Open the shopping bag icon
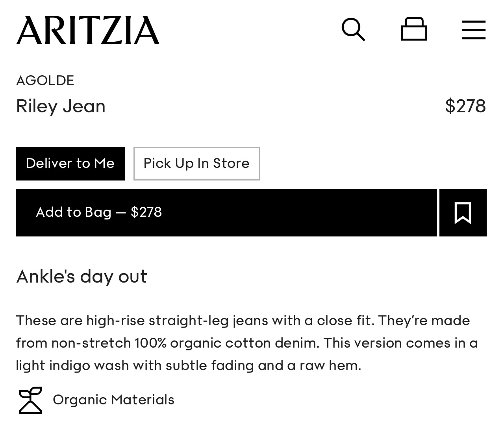Screen dimensions: 504x441 pos(414,29)
